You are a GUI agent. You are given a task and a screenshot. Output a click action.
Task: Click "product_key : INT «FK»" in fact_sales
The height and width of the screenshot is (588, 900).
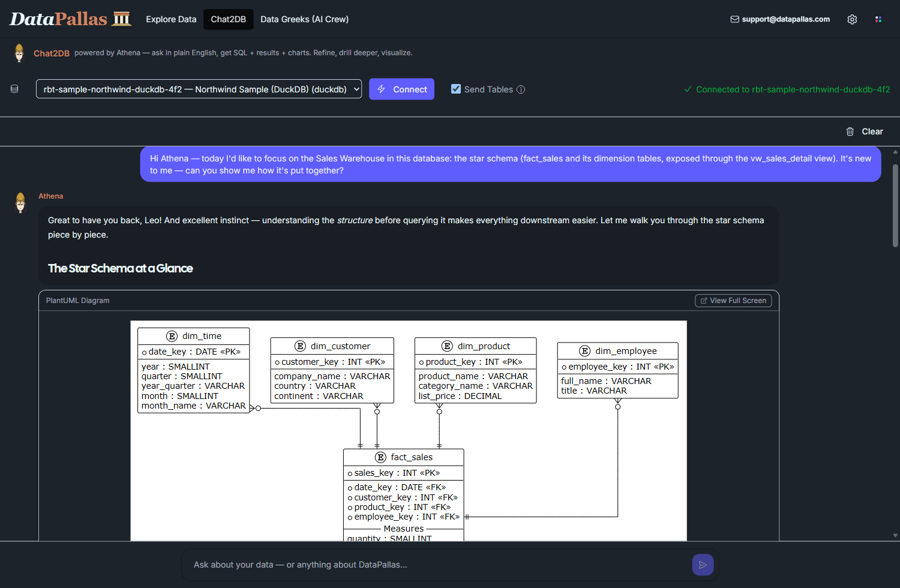click(399, 507)
